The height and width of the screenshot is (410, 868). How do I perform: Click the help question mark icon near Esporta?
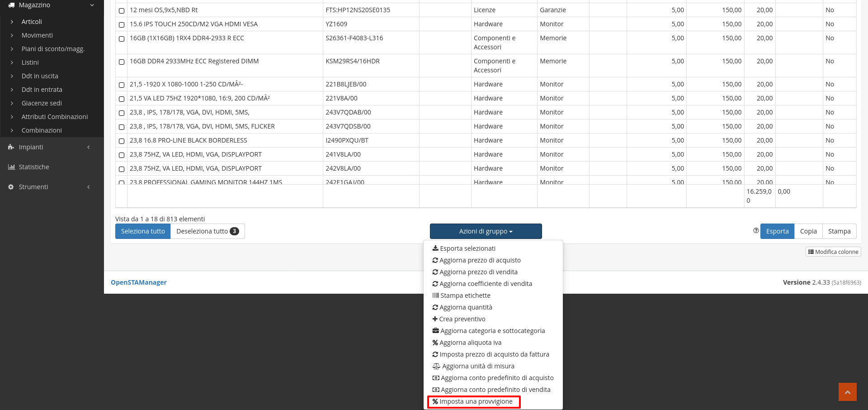756,231
